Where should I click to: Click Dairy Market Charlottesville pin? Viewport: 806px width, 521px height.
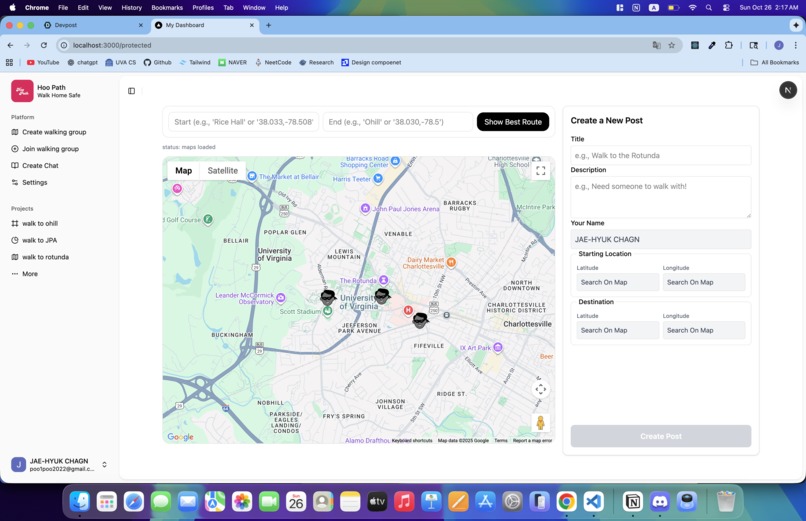pyautogui.click(x=451, y=263)
